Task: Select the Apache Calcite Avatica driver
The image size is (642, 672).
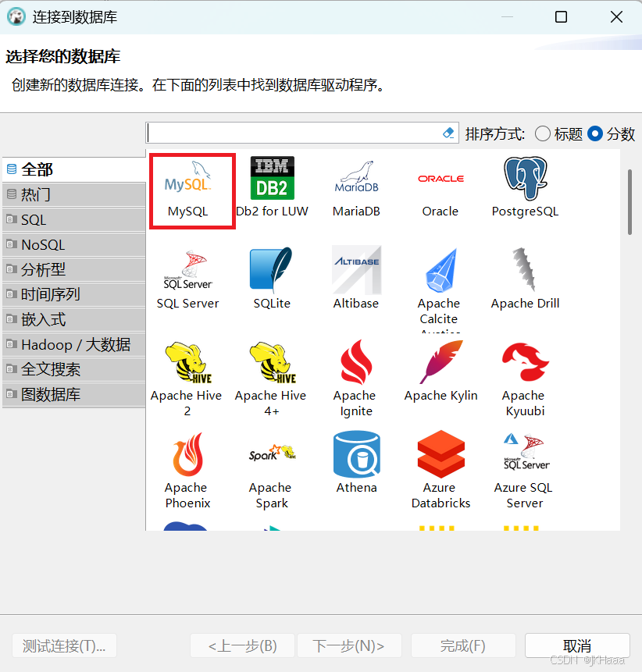Action: (440, 290)
